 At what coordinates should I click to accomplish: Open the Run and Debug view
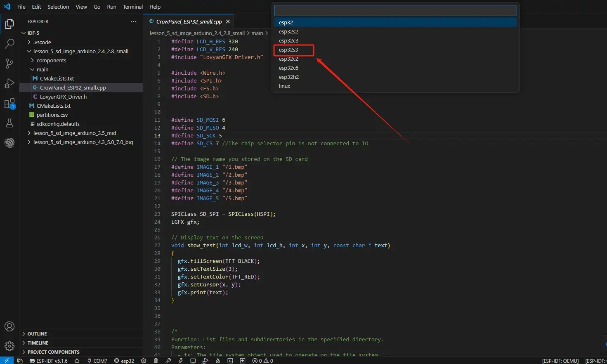[x=9, y=83]
